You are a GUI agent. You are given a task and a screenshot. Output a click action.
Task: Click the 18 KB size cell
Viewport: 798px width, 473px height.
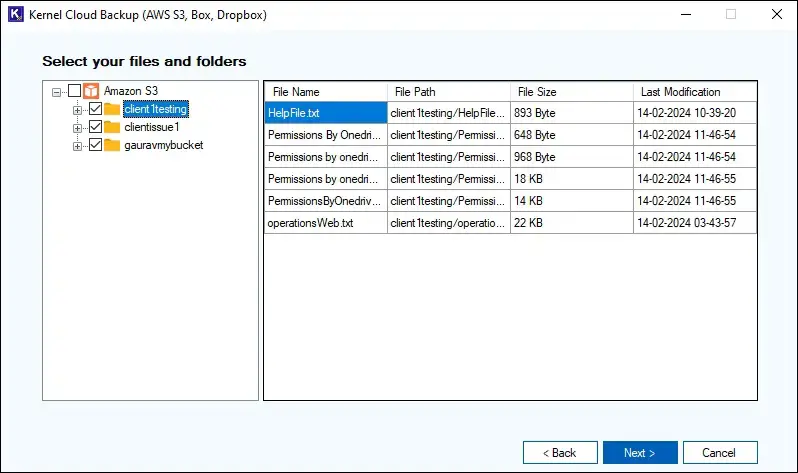pyautogui.click(x=572, y=179)
